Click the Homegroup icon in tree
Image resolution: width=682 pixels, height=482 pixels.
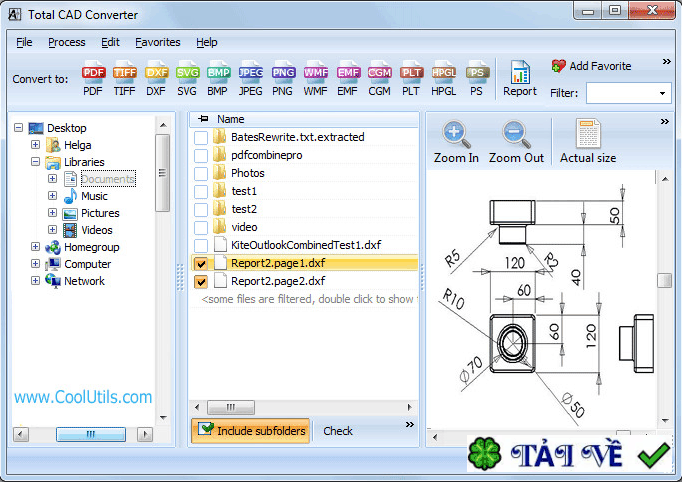coord(53,247)
